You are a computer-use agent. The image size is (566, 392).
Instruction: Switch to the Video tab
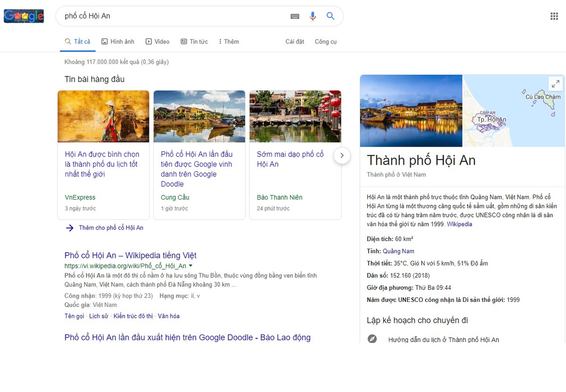pyautogui.click(x=158, y=42)
